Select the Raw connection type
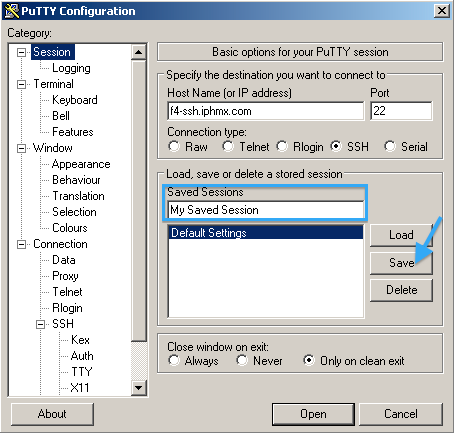 (x=174, y=147)
